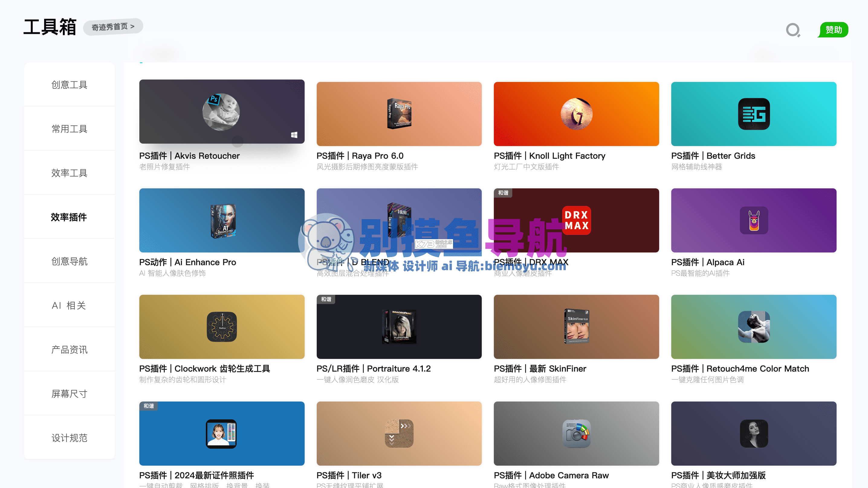Viewport: 868px width, 488px height.
Task: Click 和谐 badge on Portraiture card
Action: (x=326, y=299)
